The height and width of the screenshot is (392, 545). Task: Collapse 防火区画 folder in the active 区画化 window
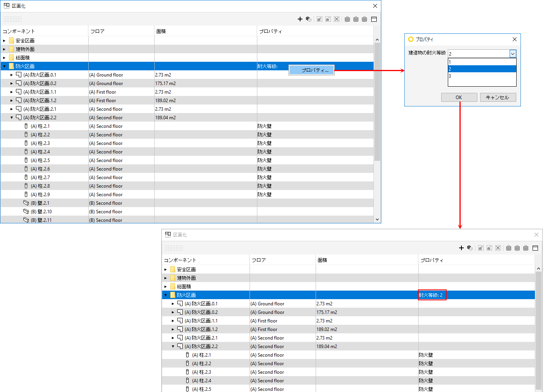[4, 66]
